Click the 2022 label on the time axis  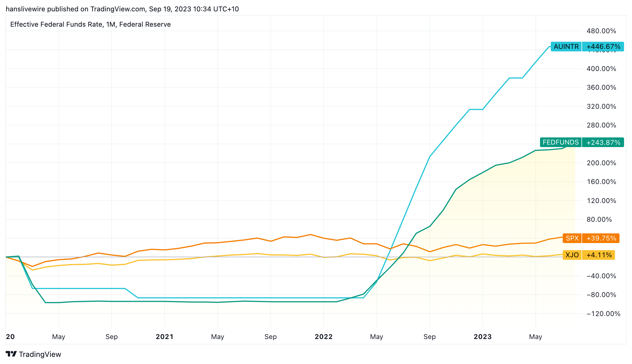(323, 337)
